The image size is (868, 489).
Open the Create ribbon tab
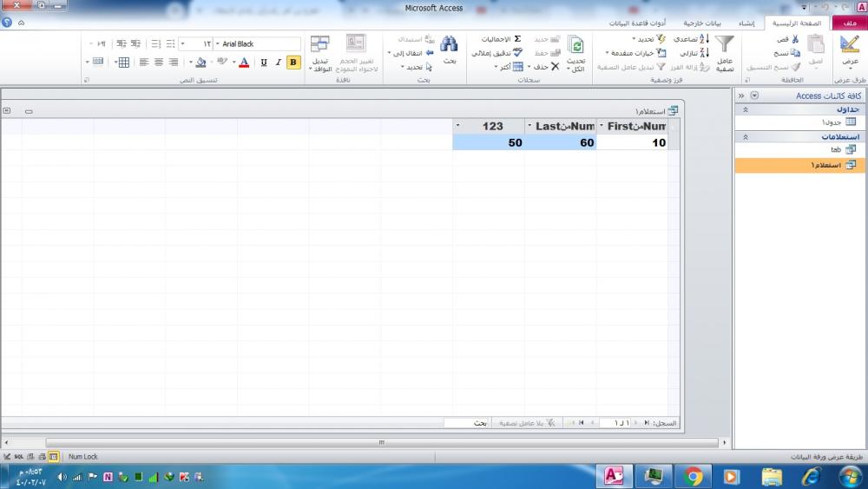point(746,23)
